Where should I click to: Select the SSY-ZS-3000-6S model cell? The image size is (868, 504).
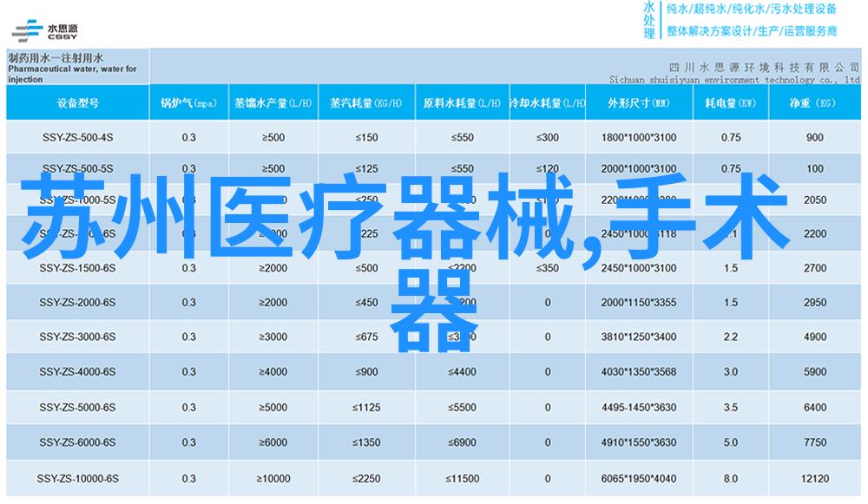(x=77, y=337)
